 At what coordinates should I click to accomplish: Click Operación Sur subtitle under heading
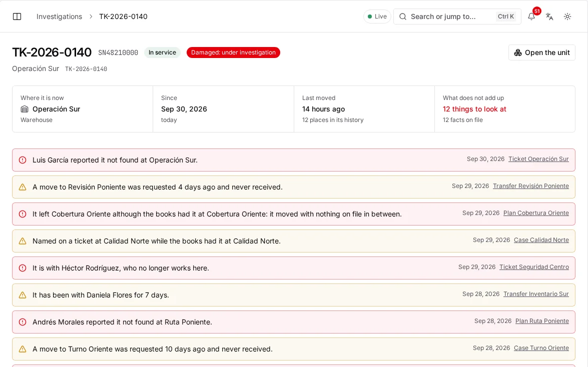pos(36,68)
